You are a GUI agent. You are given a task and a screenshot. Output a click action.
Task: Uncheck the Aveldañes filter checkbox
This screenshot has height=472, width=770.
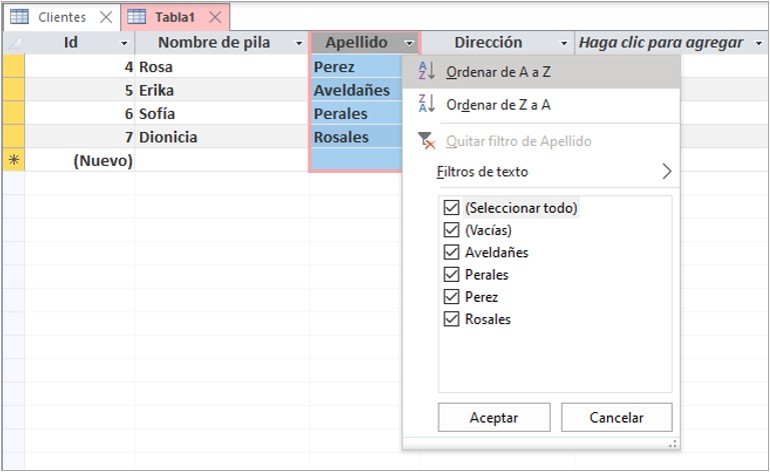(451, 252)
